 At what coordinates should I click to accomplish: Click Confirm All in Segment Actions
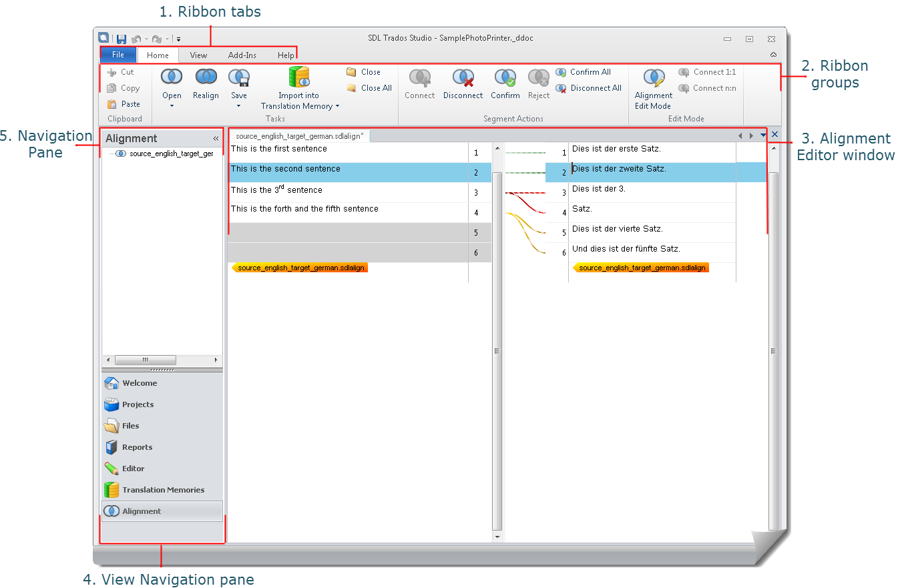[583, 72]
